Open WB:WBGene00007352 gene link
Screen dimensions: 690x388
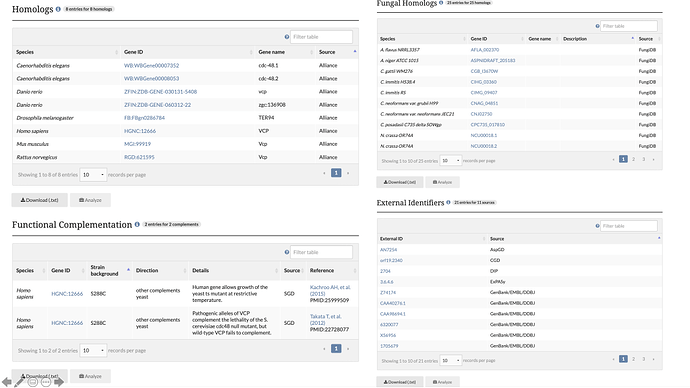[x=151, y=66]
